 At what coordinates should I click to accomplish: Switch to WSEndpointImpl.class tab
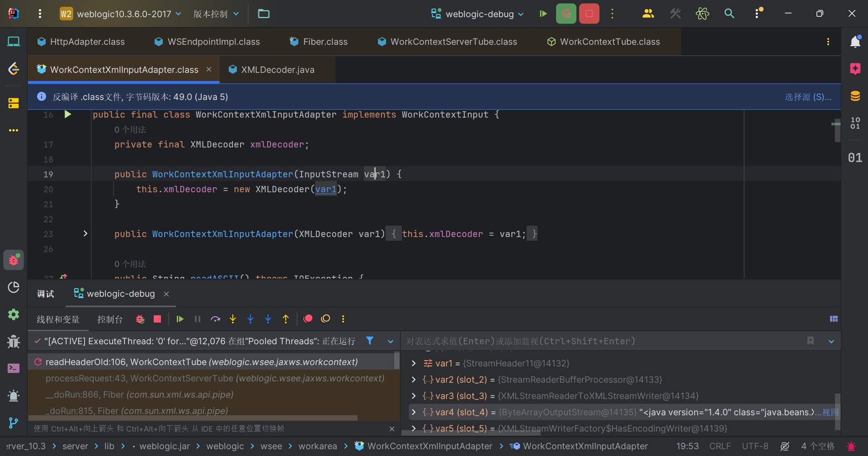[207, 42]
